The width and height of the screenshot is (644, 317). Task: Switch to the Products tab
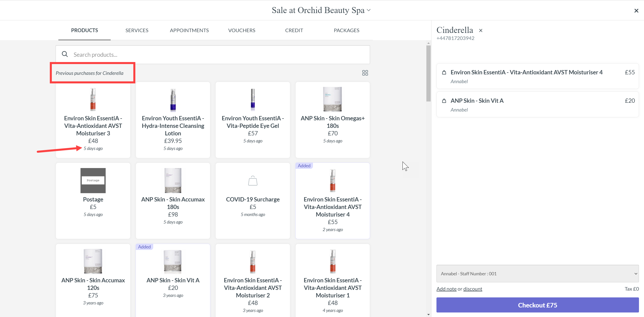[x=85, y=30]
